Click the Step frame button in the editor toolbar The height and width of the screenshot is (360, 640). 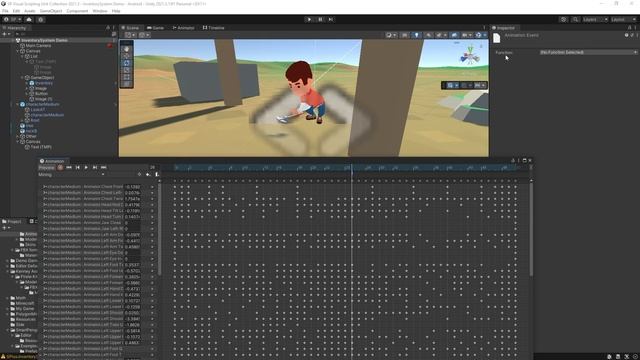point(331,19)
